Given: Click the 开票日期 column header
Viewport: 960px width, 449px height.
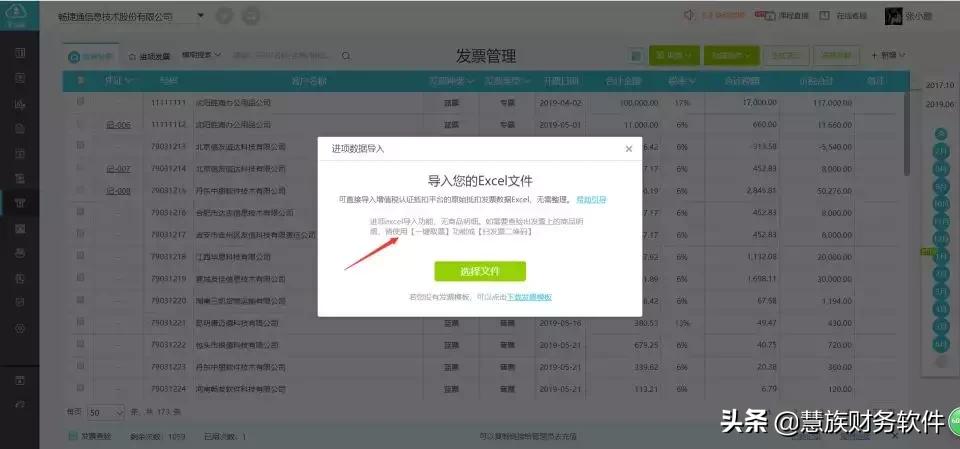Looking at the screenshot, I should 560,81.
